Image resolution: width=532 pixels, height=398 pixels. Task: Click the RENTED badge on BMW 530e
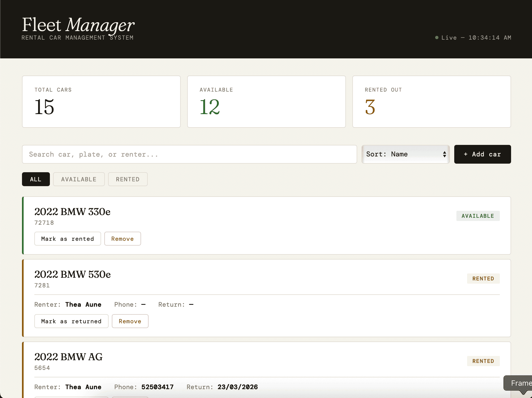point(483,279)
